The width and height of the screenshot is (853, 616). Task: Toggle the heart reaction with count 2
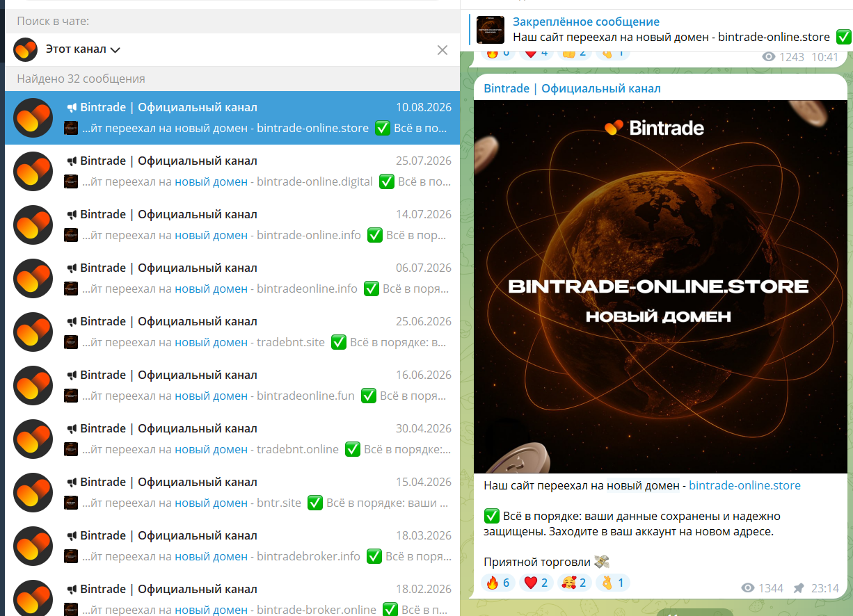535,583
